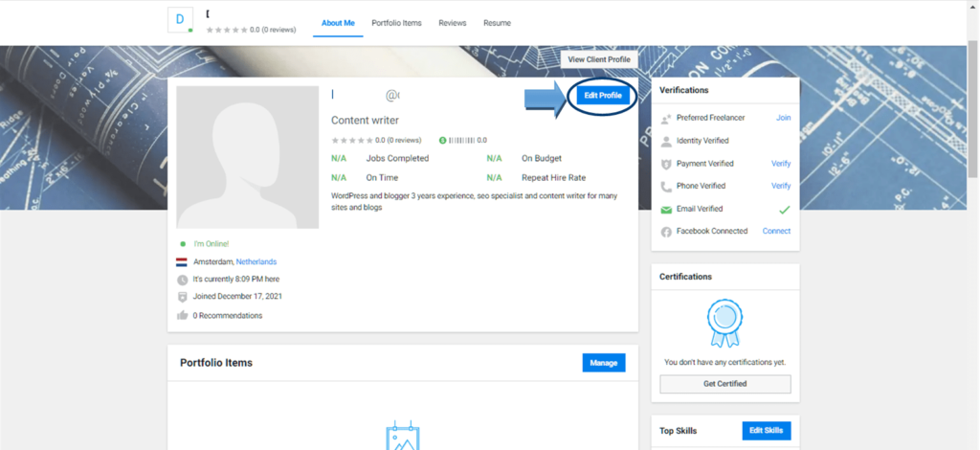Click the Identity Verified person icon
This screenshot has width=980, height=450.
(666, 142)
